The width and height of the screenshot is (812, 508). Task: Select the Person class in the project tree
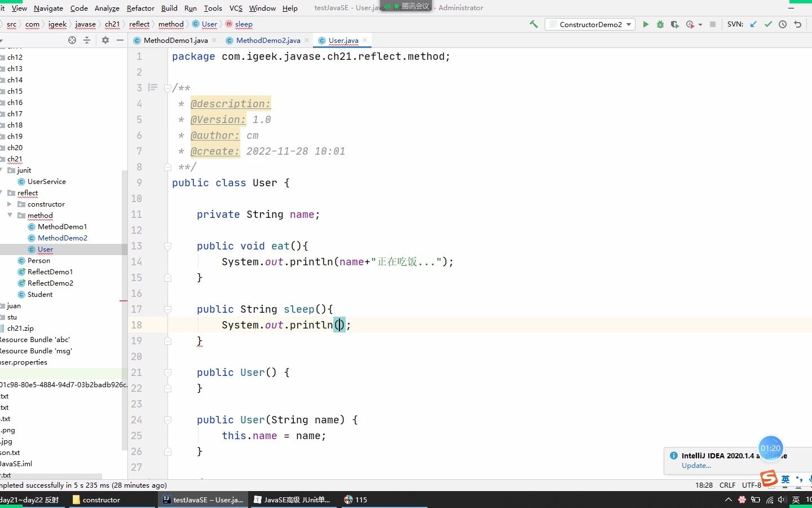tap(38, 260)
